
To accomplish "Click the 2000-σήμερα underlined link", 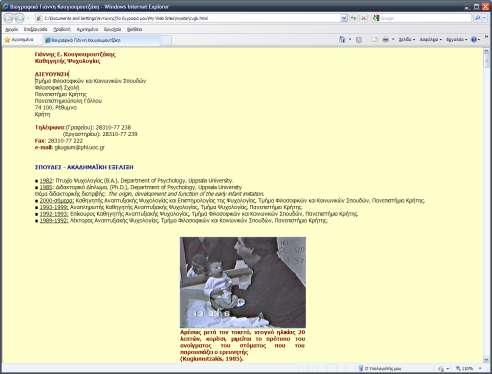I will click(x=57, y=201).
